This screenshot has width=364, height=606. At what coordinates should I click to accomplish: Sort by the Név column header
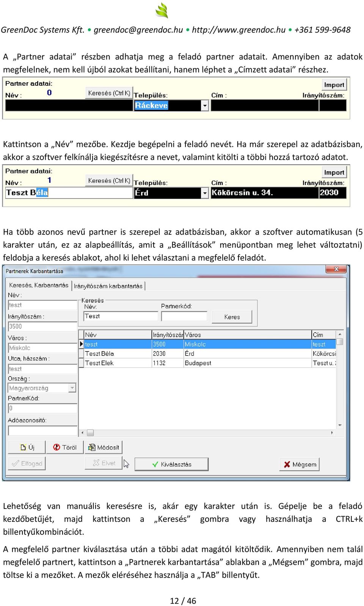[x=118, y=335]
